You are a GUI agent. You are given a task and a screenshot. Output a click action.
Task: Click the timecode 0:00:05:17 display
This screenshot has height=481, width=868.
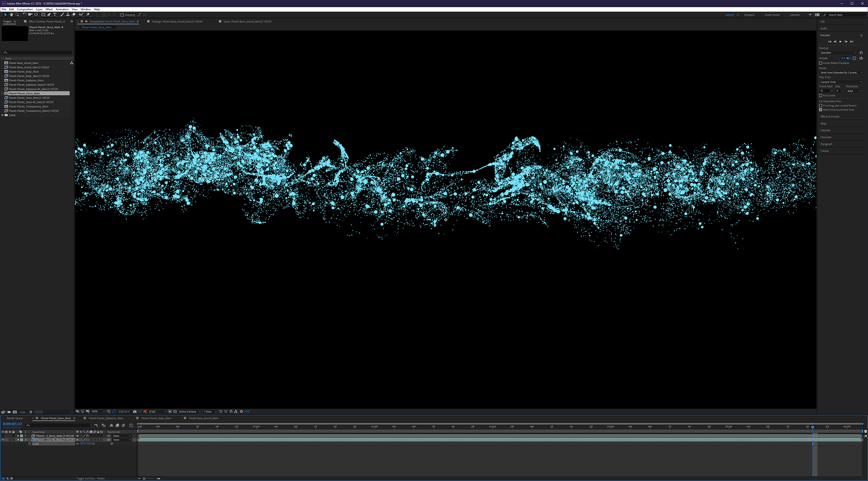coord(12,424)
